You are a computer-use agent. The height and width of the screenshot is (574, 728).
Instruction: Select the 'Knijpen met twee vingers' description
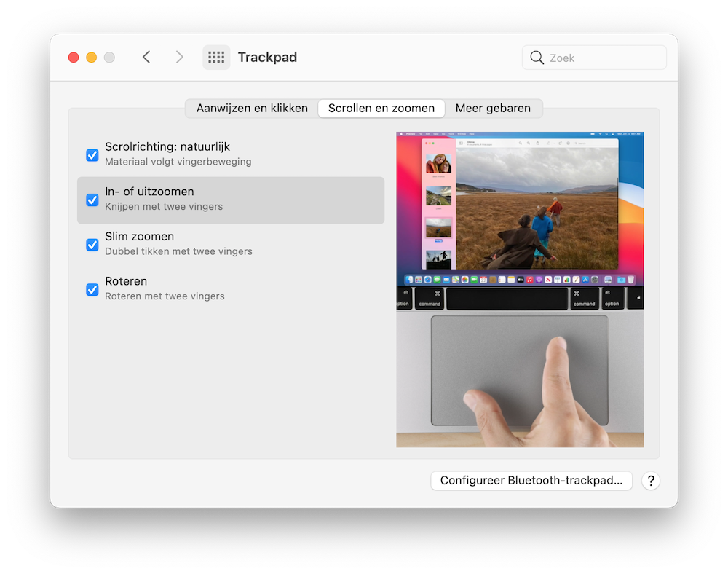[164, 207]
